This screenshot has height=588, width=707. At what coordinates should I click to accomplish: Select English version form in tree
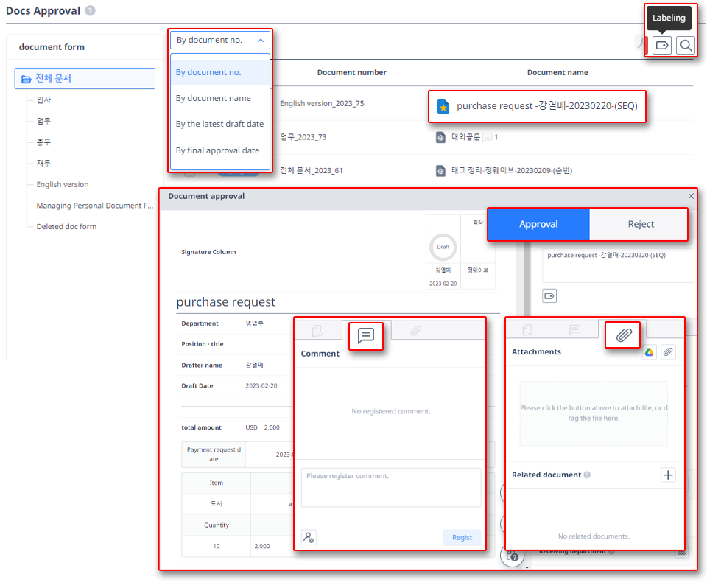63,184
